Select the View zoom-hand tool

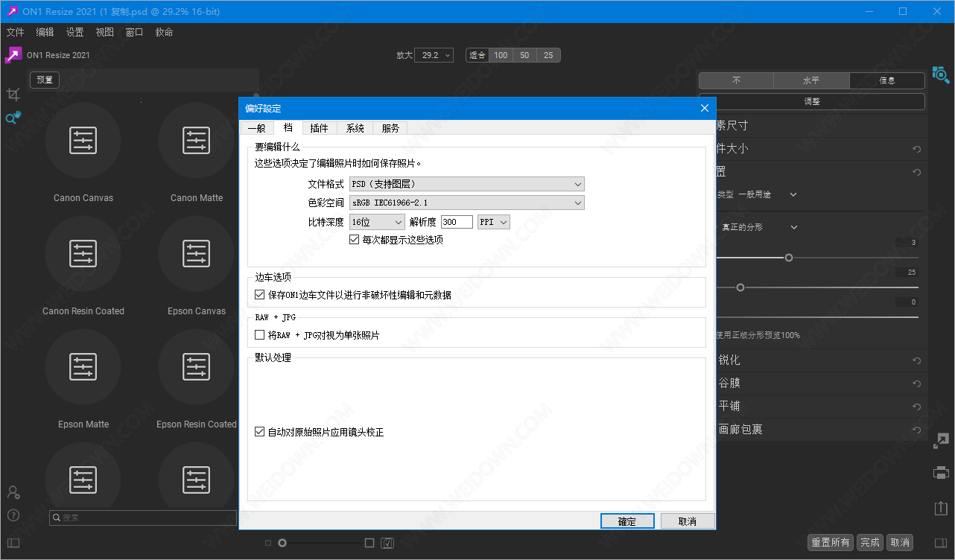13,118
